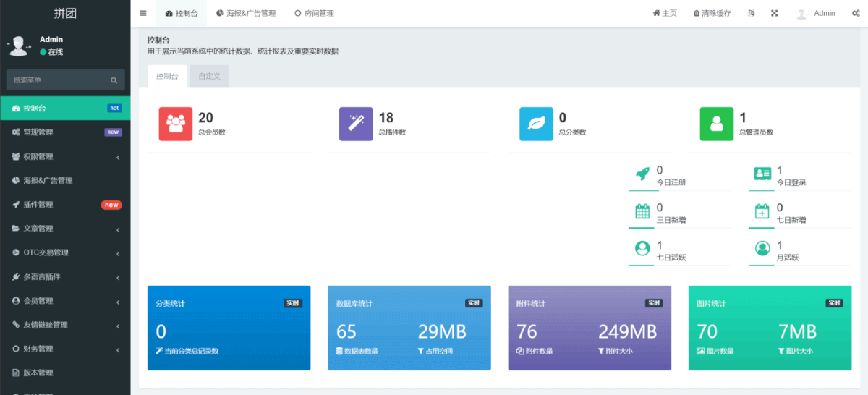Switch to the 海报&广告管理 top tab
Image resolution: width=868 pixels, height=395 pixels.
(x=246, y=13)
